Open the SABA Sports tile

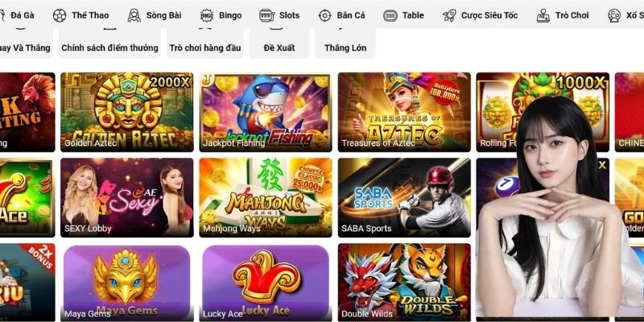(x=404, y=197)
